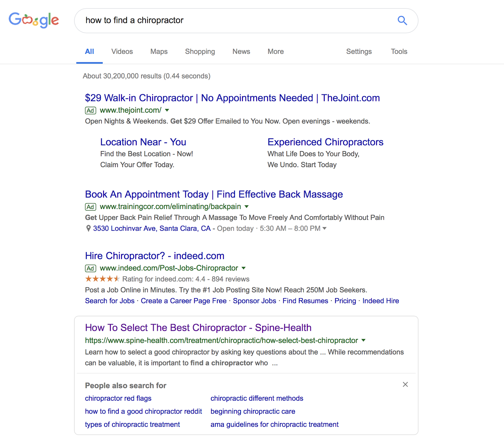Search how to find a good chiropractor reddit
This screenshot has width=504, height=441.
[143, 411]
